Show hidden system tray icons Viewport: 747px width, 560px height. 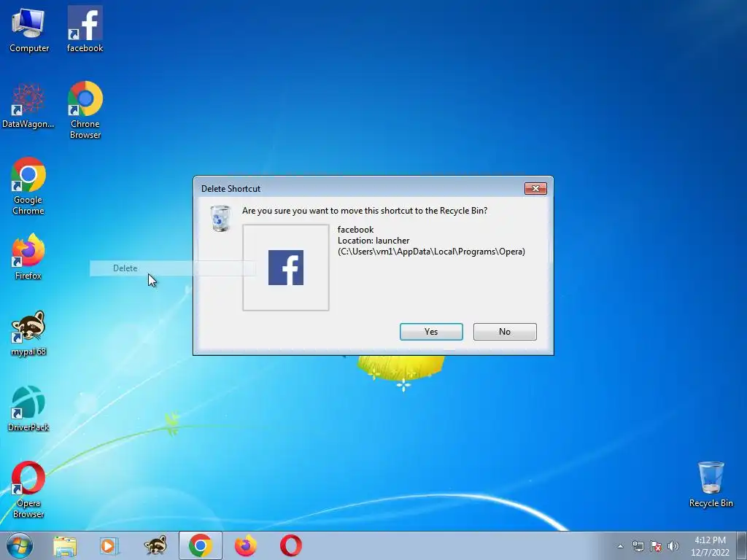tap(620, 546)
